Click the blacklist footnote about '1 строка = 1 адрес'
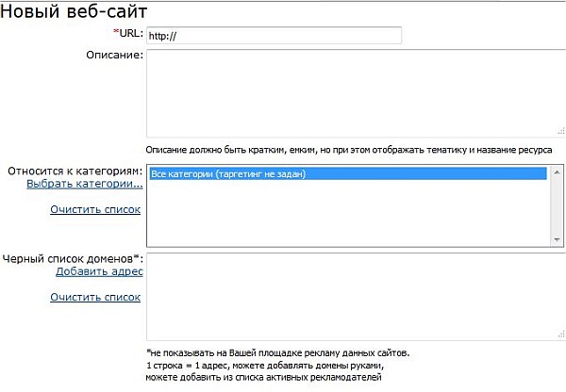Viewport: 566px width, 392px height. (266, 365)
